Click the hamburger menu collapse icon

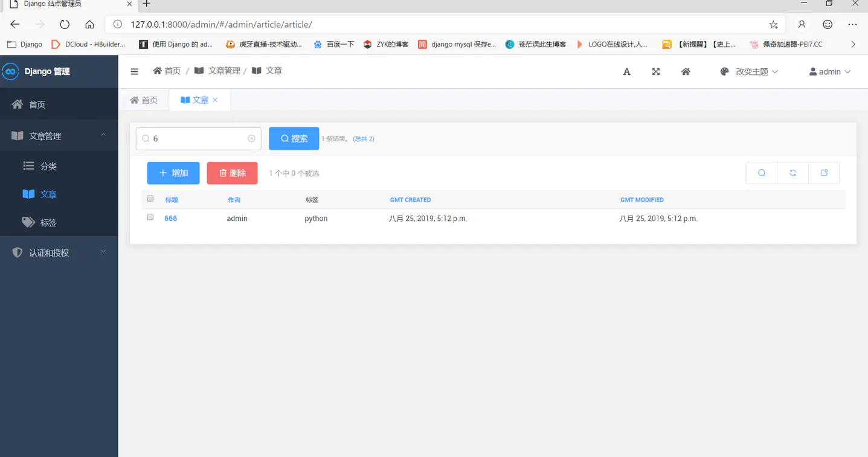point(134,71)
